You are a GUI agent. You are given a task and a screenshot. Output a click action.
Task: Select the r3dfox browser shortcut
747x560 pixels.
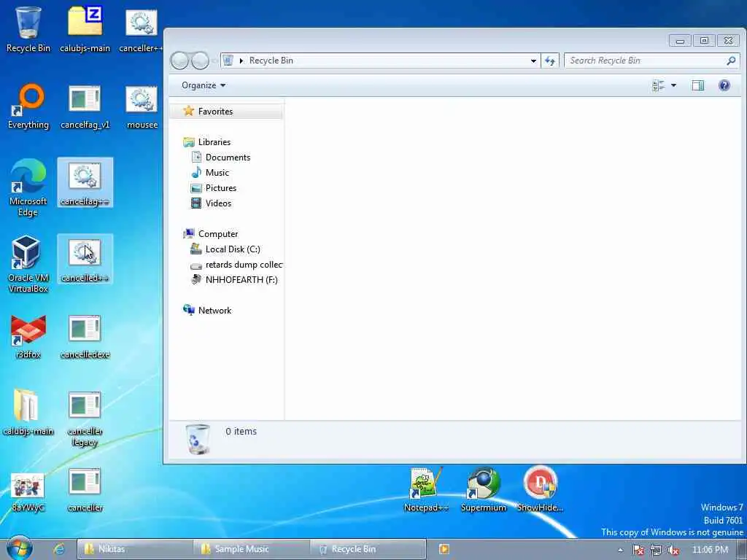click(x=28, y=336)
